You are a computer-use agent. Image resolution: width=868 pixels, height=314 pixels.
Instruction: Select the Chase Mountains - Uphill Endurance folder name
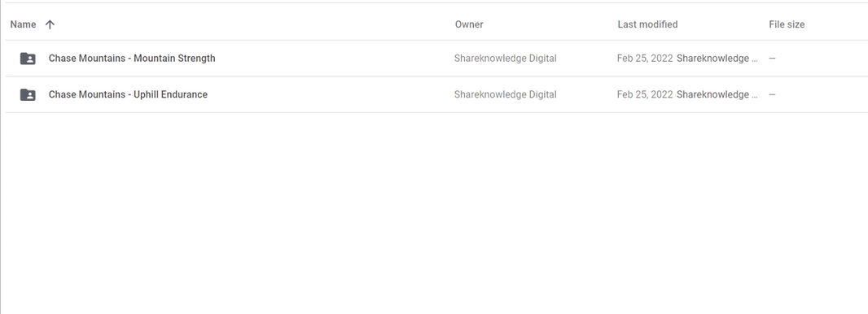point(128,94)
